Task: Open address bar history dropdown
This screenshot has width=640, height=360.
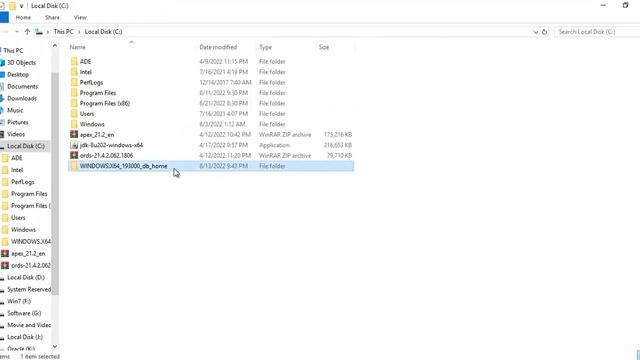Action: click(536, 32)
